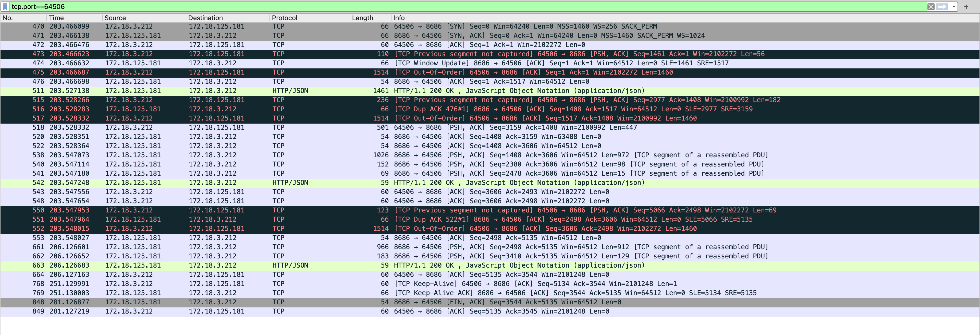Viewport: 980px width, 335px height.
Task: Select packet 541 with Len=15
Action: tap(490, 173)
